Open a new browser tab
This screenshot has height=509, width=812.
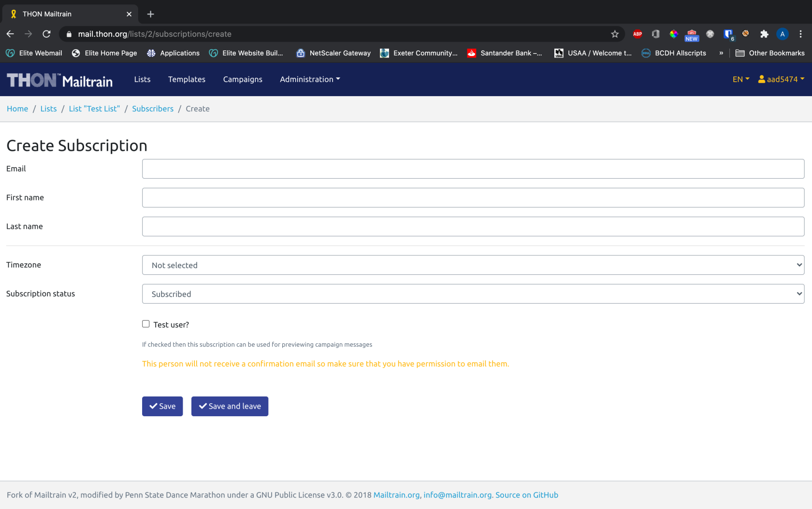click(x=150, y=14)
